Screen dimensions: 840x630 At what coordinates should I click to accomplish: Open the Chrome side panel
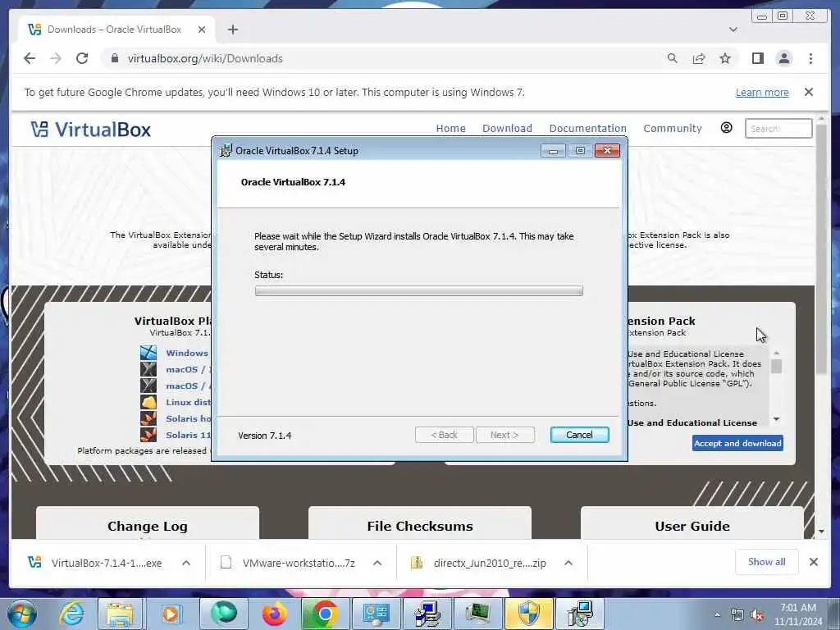pos(757,58)
